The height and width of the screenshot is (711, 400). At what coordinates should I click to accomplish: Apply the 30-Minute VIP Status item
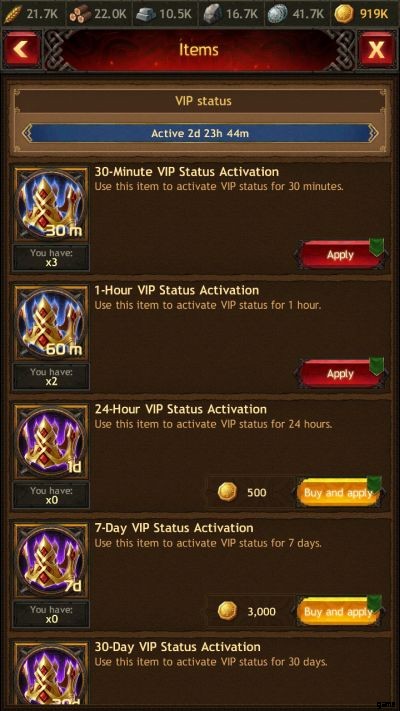pos(340,255)
